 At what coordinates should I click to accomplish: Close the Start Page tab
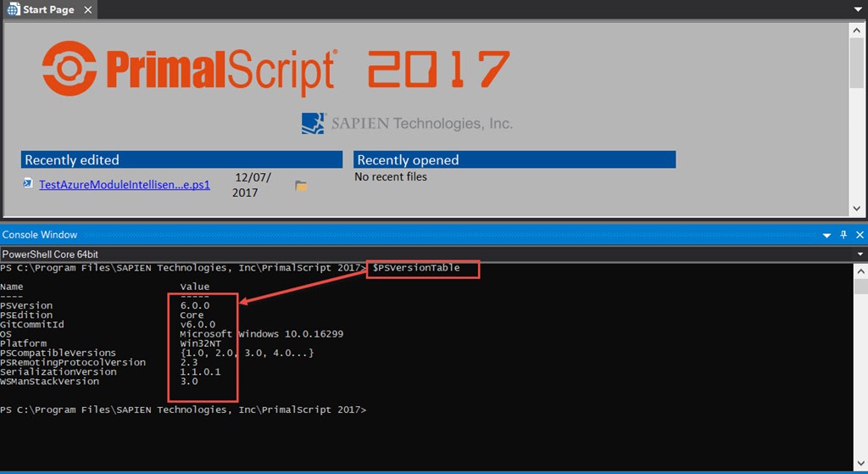pyautogui.click(x=87, y=10)
